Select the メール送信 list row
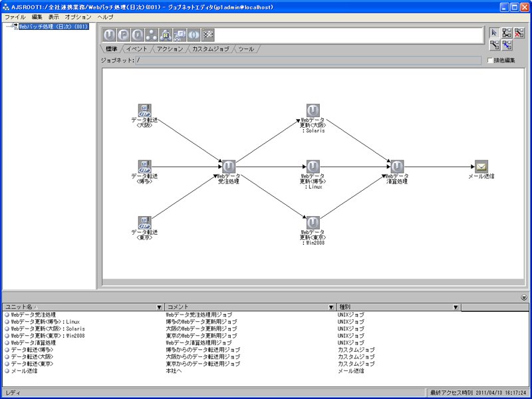This screenshot has width=532, height=399. pos(265,371)
